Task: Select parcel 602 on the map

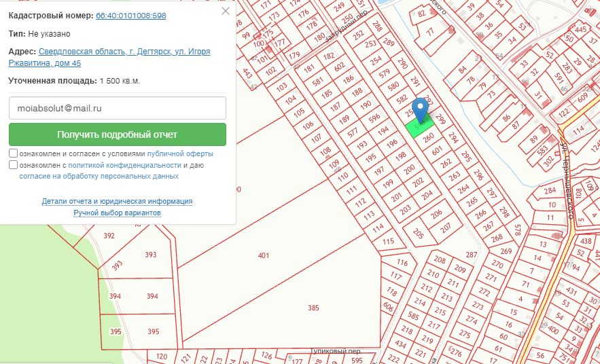Action: [340, 67]
